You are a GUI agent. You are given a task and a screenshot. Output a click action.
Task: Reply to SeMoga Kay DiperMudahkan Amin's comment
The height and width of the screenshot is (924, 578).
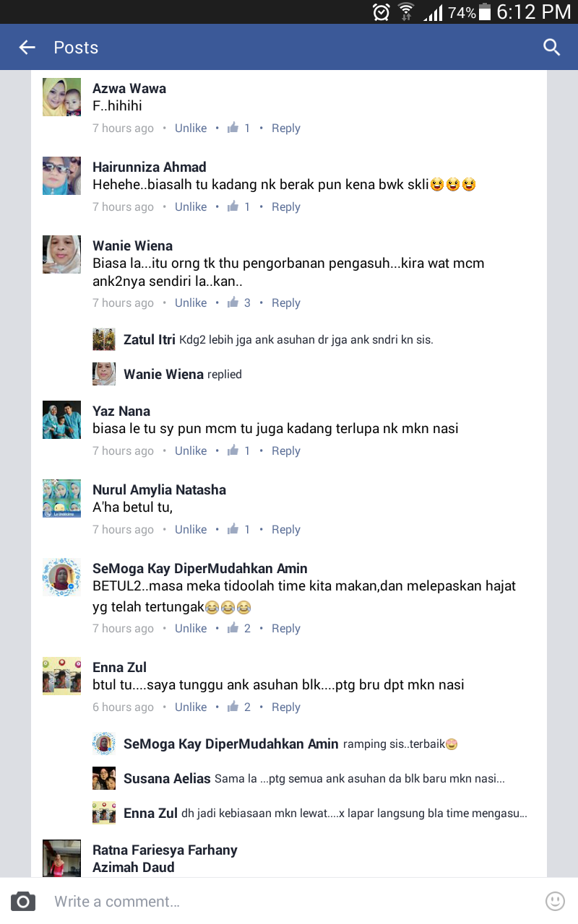pyautogui.click(x=285, y=629)
